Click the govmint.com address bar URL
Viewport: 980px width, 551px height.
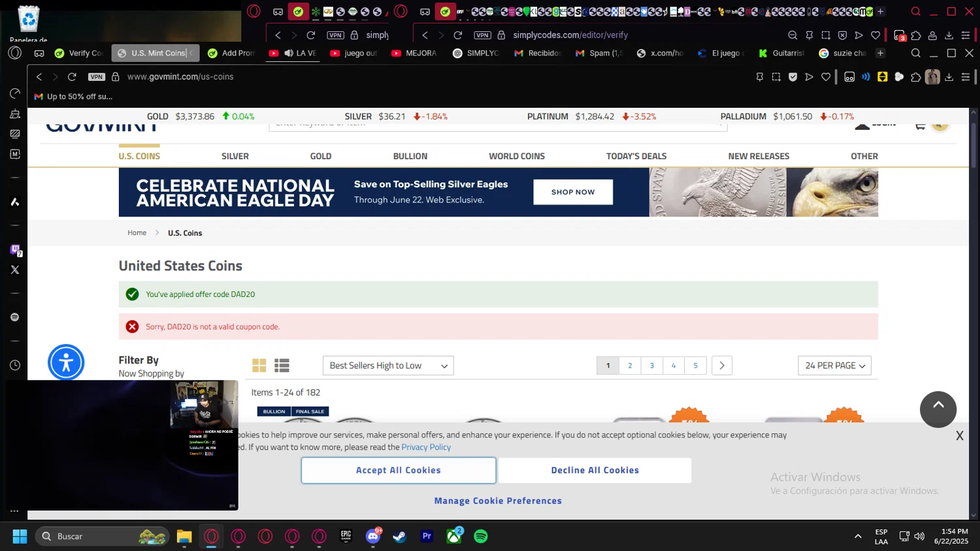click(x=180, y=77)
